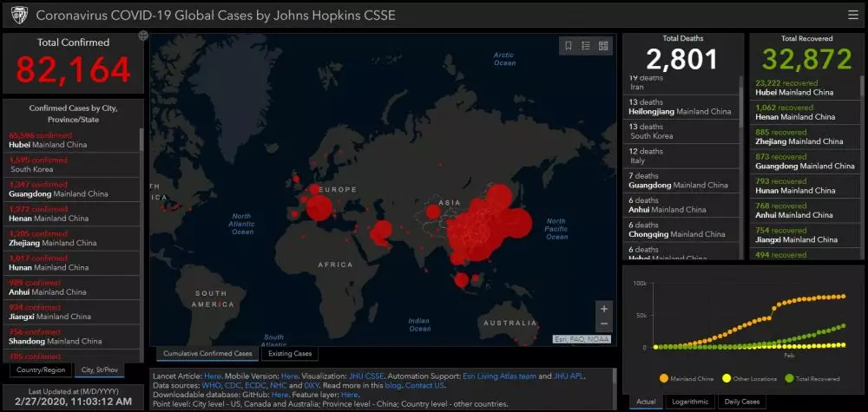This screenshot has height=412, width=868.
Task: Open the Mobile Version 'Here' link
Action: click(290, 376)
